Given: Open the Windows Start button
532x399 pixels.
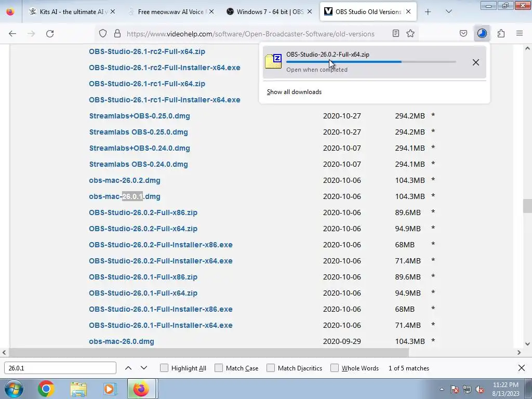Looking at the screenshot, I should (x=14, y=389).
